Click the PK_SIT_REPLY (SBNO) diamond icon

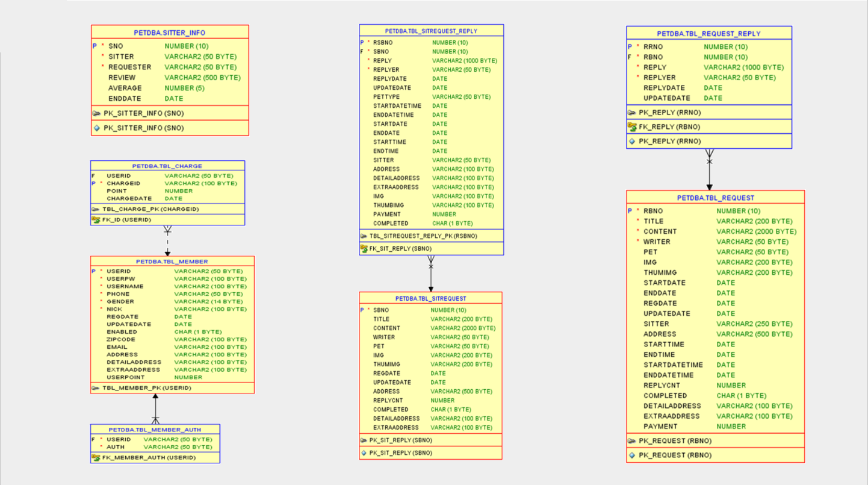[x=364, y=452]
